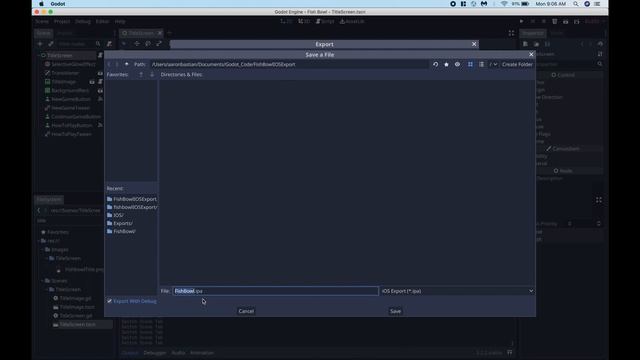This screenshot has width=640, height=360.
Task: Click the File name field
Action: click(x=276, y=291)
